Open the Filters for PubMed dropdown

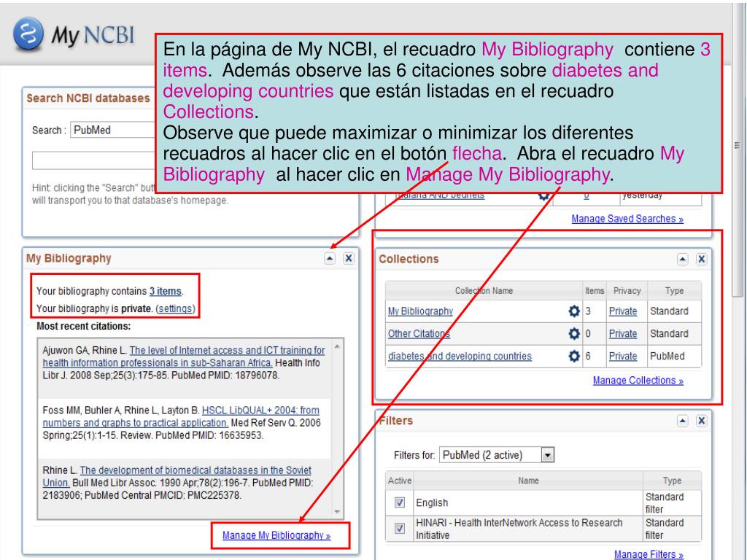coord(497,455)
